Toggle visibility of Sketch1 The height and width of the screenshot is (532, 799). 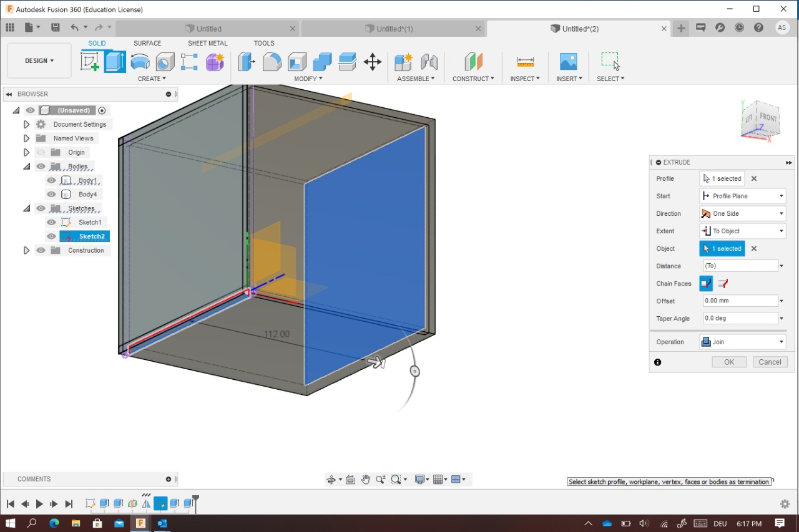click(x=52, y=223)
